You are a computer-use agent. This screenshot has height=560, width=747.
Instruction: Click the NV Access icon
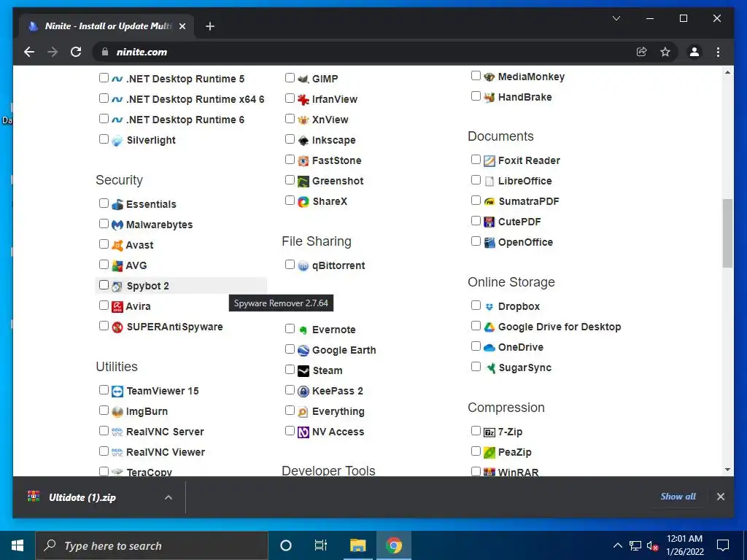[303, 432]
